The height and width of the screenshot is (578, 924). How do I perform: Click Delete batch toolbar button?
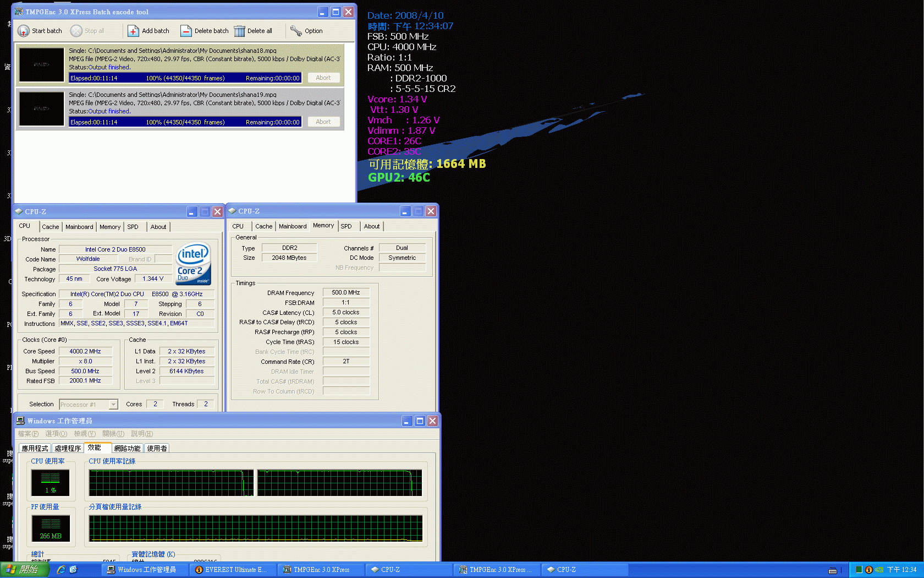pos(205,31)
